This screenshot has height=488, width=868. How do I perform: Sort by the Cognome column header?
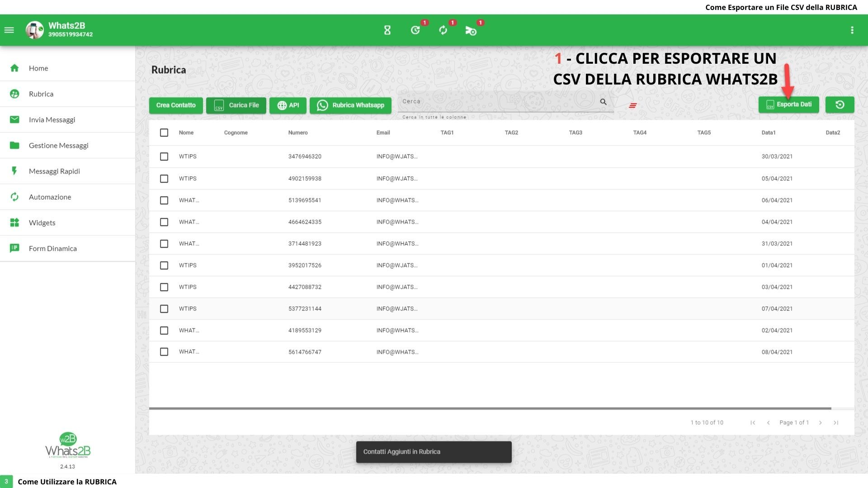[236, 133]
